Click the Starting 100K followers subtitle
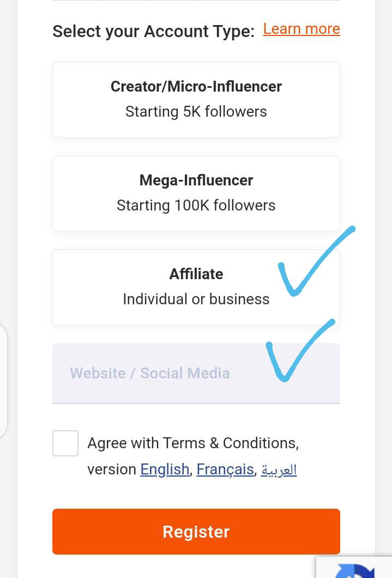Viewport: 392px width, 578px height. pyautogui.click(x=196, y=206)
